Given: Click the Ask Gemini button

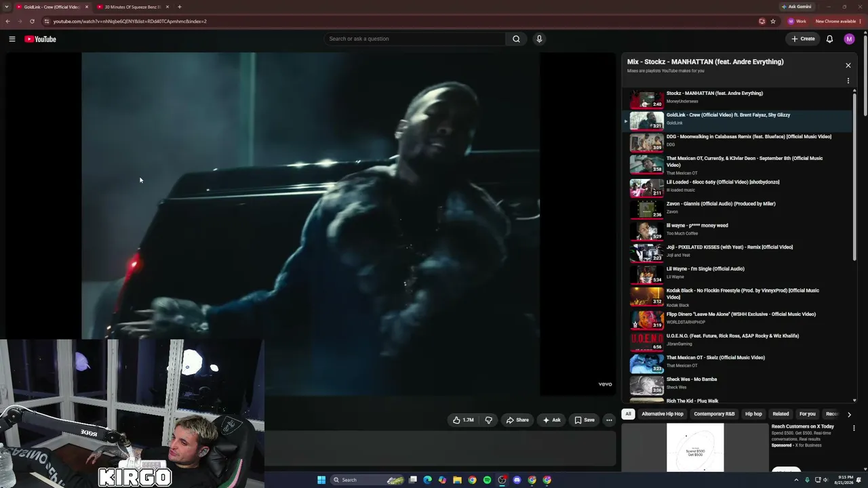Looking at the screenshot, I should pyautogui.click(x=796, y=7).
